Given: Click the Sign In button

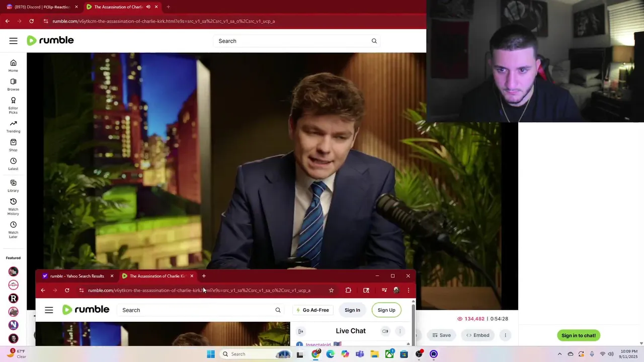Looking at the screenshot, I should [x=352, y=310].
